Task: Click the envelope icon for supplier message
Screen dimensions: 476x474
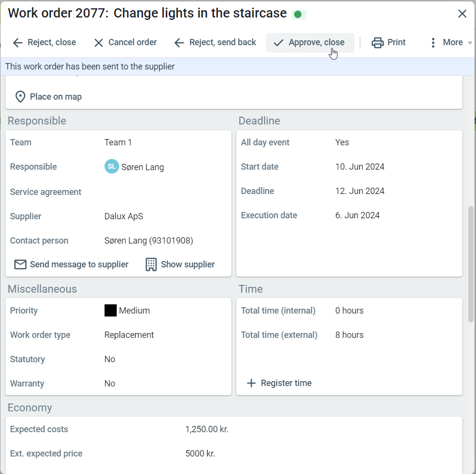Action: [x=20, y=264]
